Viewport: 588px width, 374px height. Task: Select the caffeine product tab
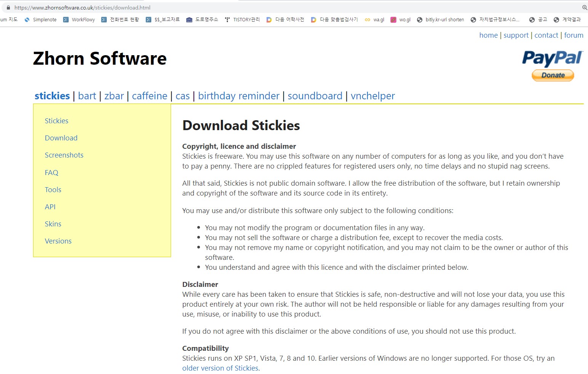pos(150,96)
